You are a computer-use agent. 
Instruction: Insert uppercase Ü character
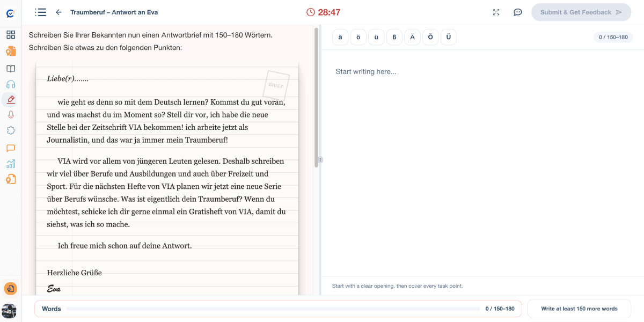448,37
